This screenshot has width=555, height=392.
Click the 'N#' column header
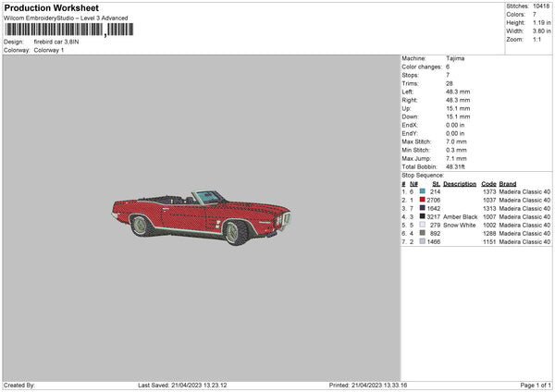click(413, 184)
